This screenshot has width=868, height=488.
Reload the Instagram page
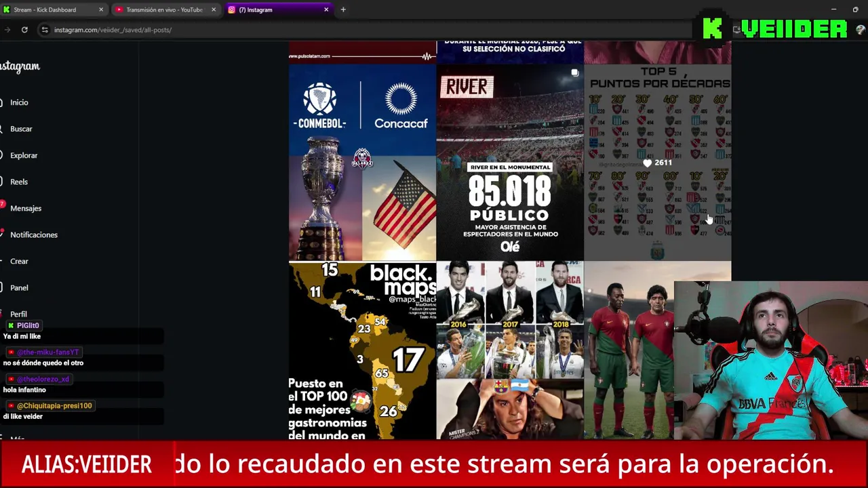click(24, 30)
